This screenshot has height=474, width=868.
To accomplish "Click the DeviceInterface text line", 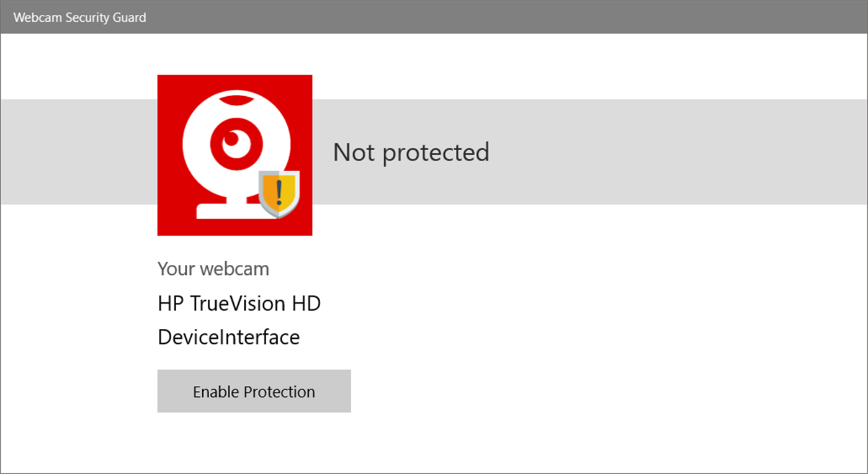I will [229, 337].
